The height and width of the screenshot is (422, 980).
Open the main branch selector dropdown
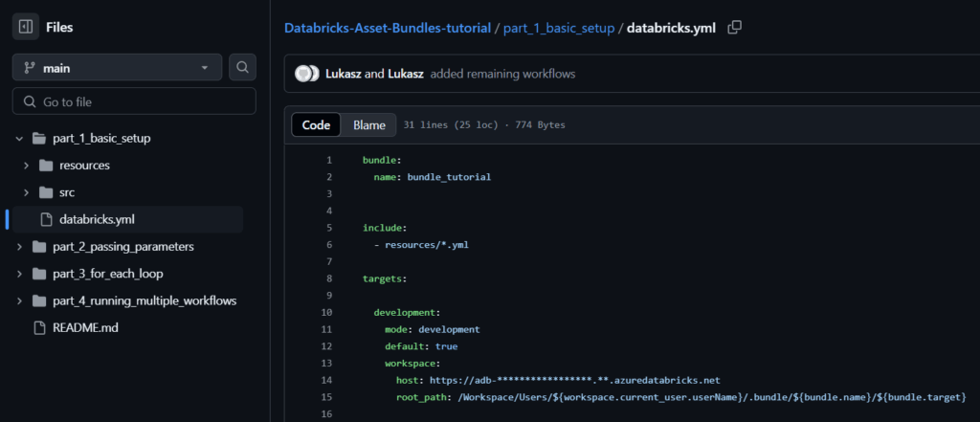[x=117, y=68]
